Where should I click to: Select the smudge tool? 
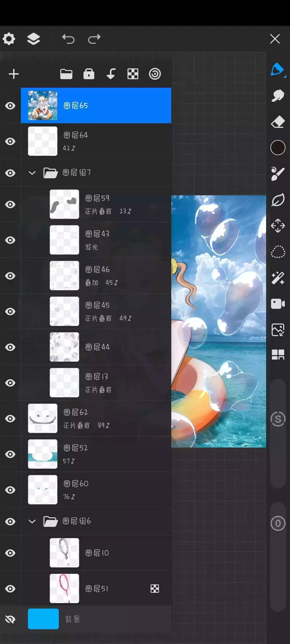coord(278,96)
